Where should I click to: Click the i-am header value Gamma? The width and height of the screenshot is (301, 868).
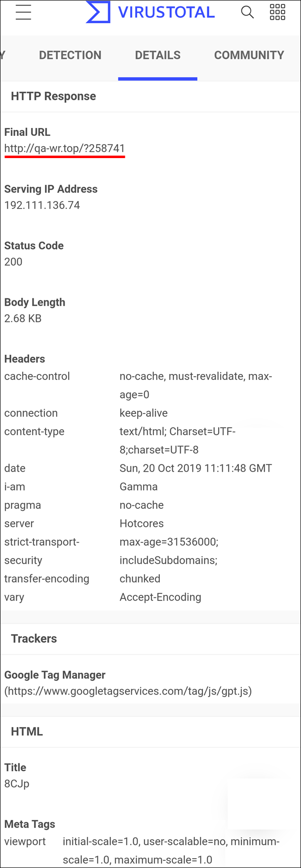point(139,487)
